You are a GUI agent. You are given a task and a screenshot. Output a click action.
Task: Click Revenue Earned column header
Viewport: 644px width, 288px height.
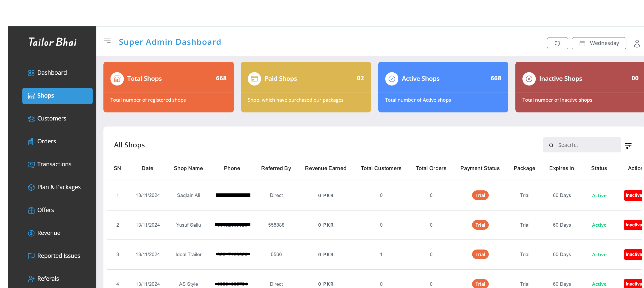[325, 168]
